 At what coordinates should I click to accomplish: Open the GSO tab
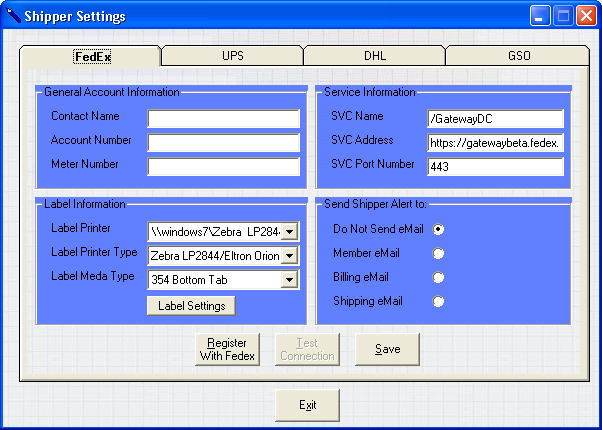pyautogui.click(x=519, y=56)
